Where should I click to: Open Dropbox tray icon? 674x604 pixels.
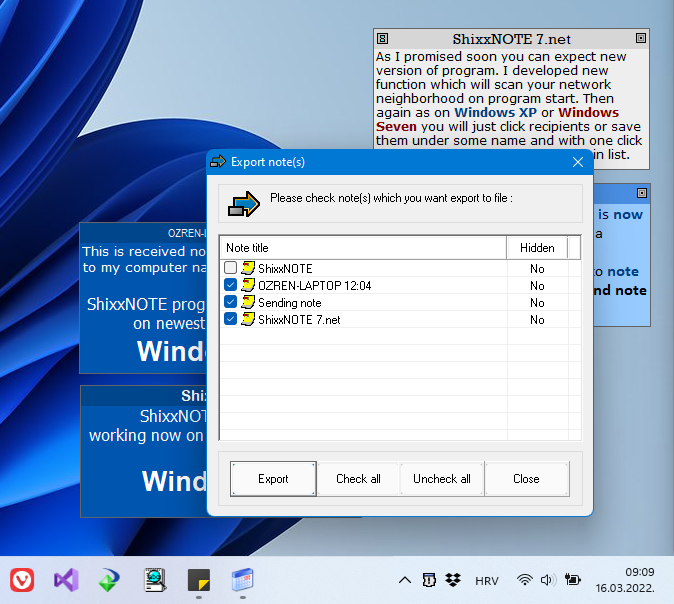coord(453,580)
